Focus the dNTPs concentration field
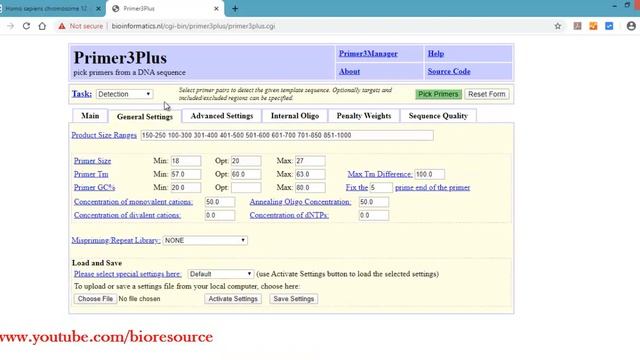Viewport: 640px width, 360px height. tap(374, 216)
